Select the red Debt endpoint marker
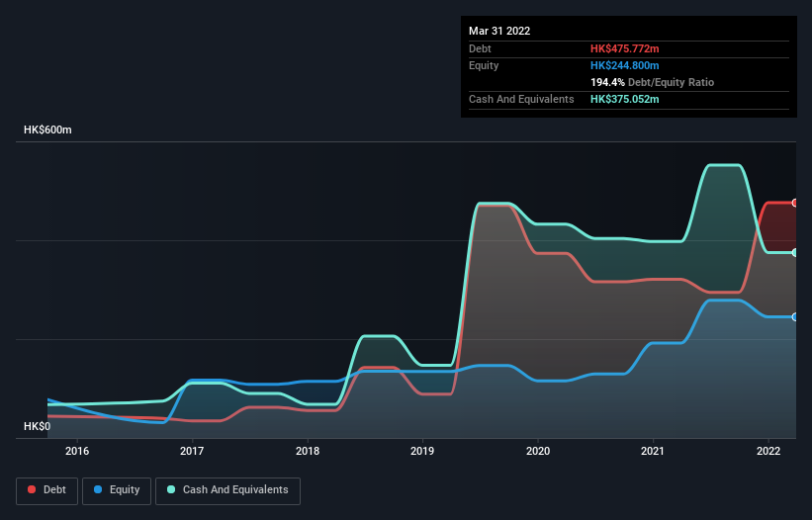The height and width of the screenshot is (520, 812). tap(795, 203)
